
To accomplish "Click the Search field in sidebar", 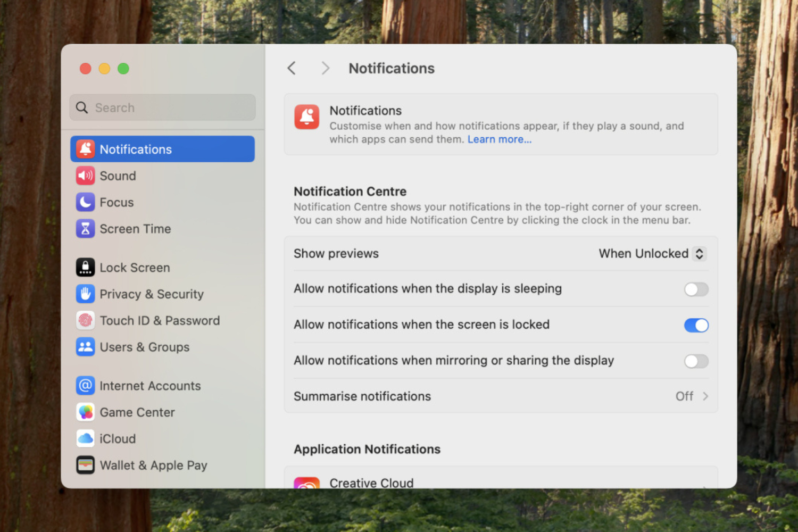I will point(162,108).
